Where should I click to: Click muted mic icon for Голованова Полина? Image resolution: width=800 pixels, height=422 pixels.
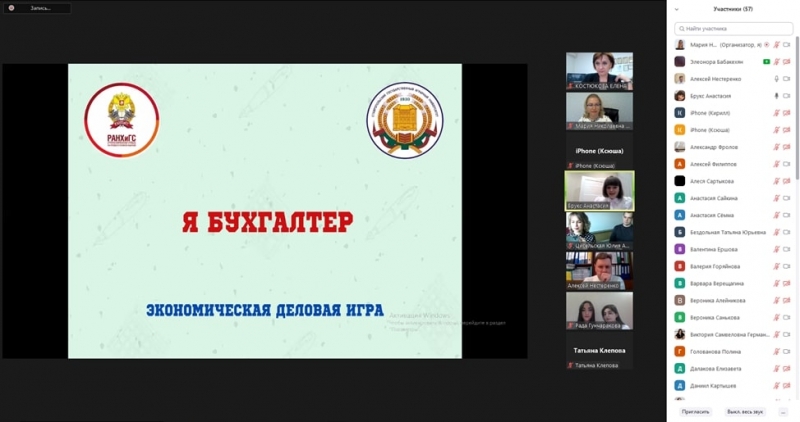[777, 352]
